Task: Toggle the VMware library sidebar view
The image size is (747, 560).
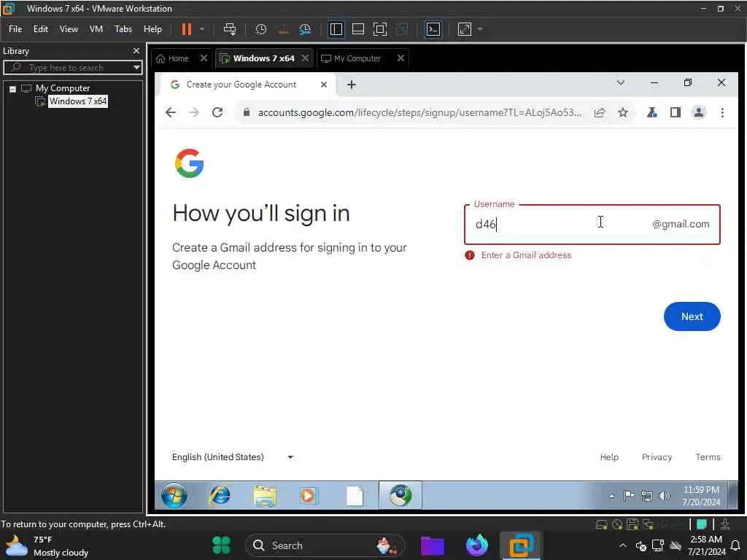Action: [x=336, y=29]
